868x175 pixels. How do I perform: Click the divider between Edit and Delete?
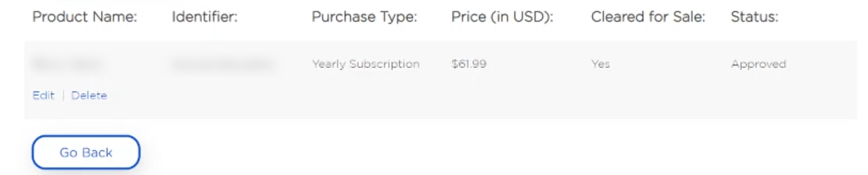(x=63, y=95)
